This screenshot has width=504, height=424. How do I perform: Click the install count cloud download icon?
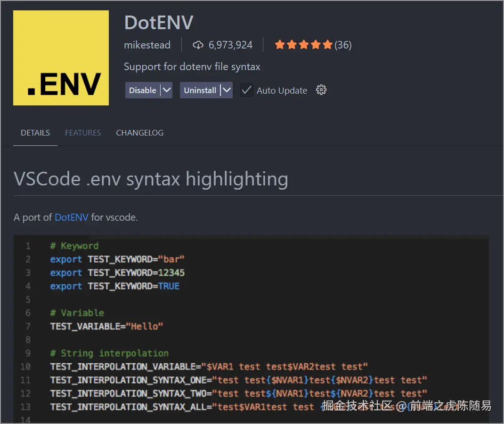(x=198, y=45)
